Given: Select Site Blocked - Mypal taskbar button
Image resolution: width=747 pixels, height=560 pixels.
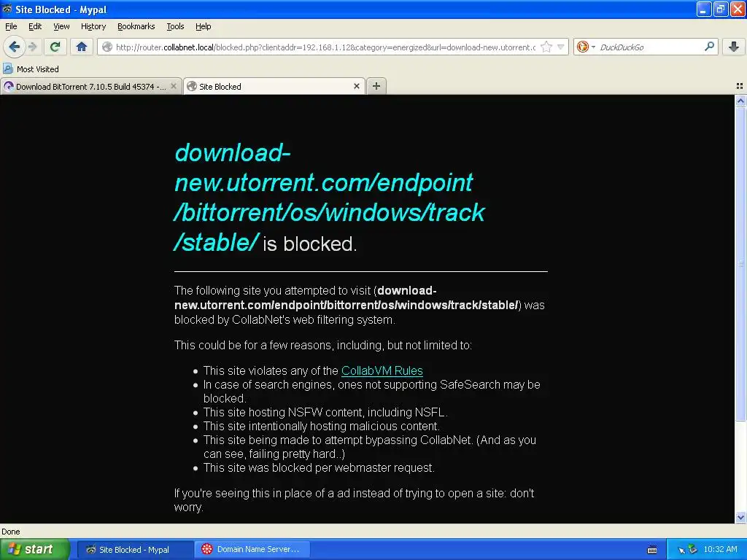Looking at the screenshot, I should click(135, 550).
